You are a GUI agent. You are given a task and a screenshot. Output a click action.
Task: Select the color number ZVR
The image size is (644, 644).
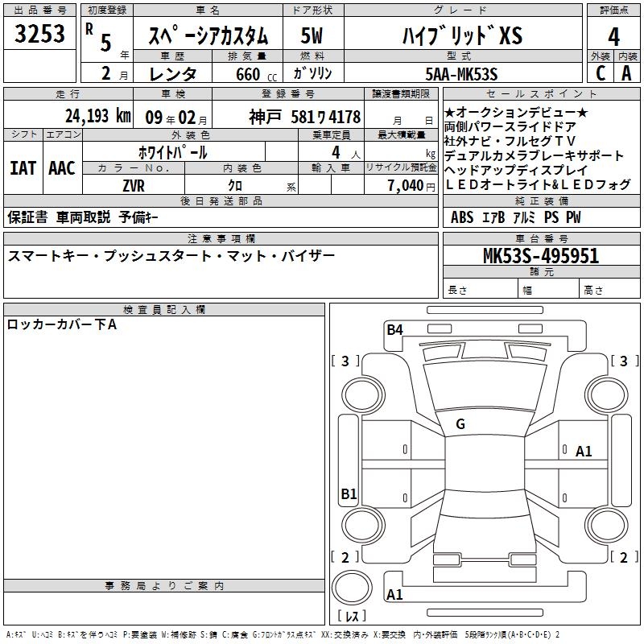[134, 186]
